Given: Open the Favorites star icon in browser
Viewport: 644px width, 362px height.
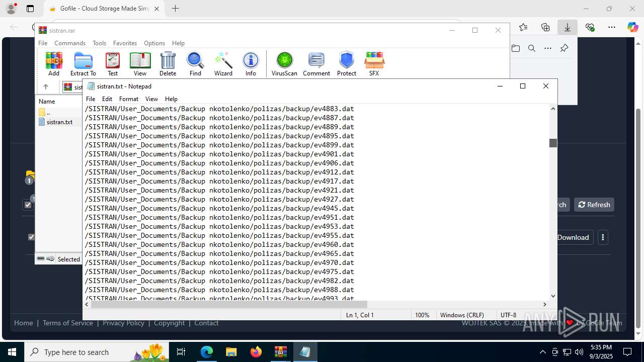Looking at the screenshot, I should click(523, 27).
